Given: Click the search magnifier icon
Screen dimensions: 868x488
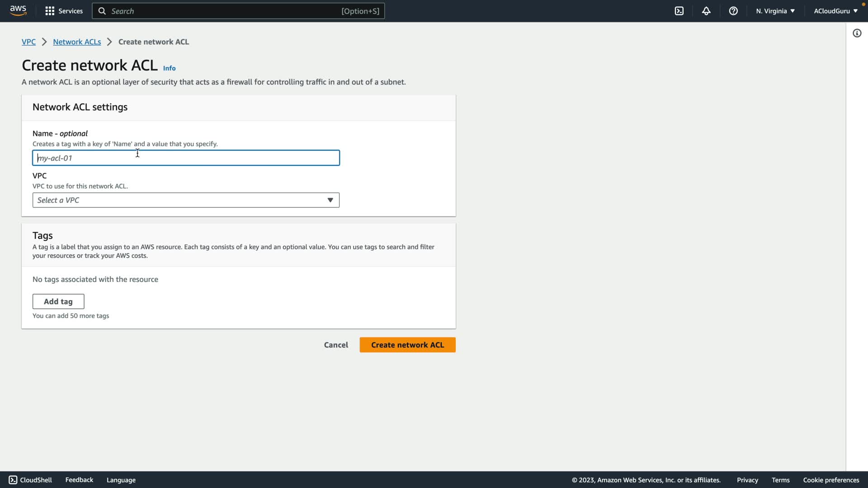Looking at the screenshot, I should [102, 11].
